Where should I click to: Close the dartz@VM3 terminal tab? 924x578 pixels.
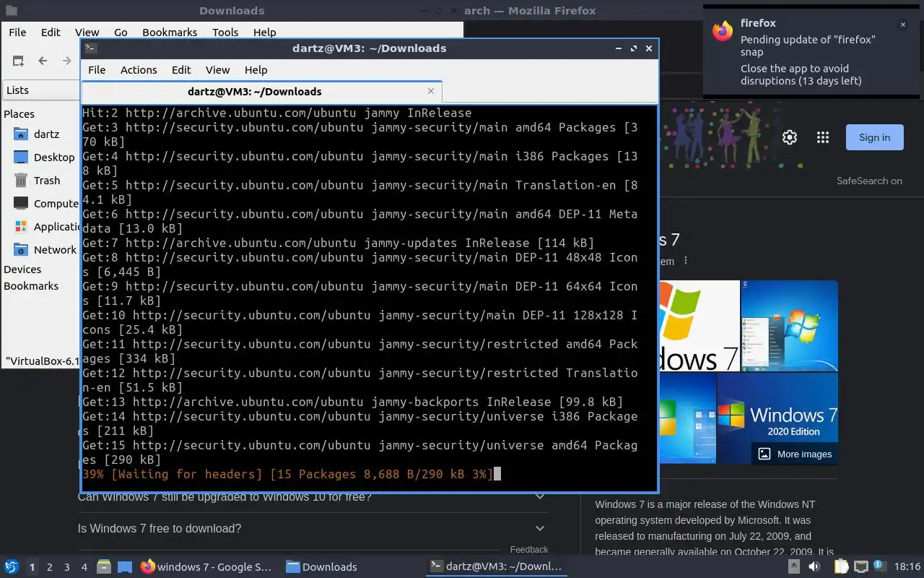tap(431, 91)
